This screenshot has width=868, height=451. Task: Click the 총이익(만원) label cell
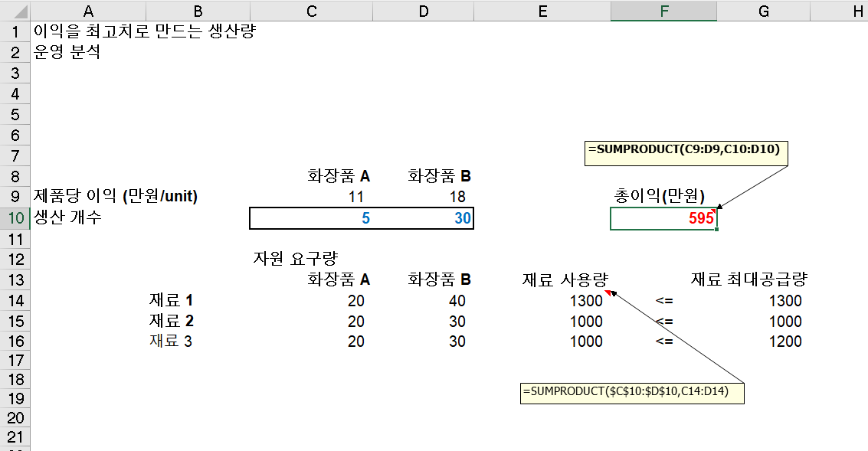pos(663,197)
